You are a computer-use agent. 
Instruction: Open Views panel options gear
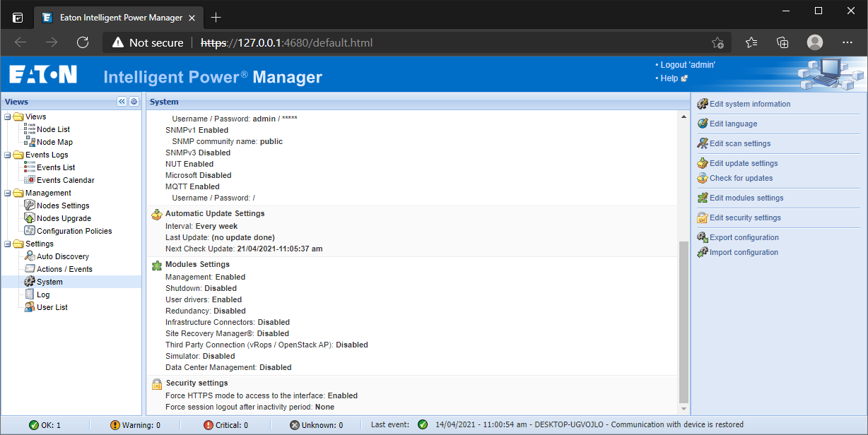134,102
